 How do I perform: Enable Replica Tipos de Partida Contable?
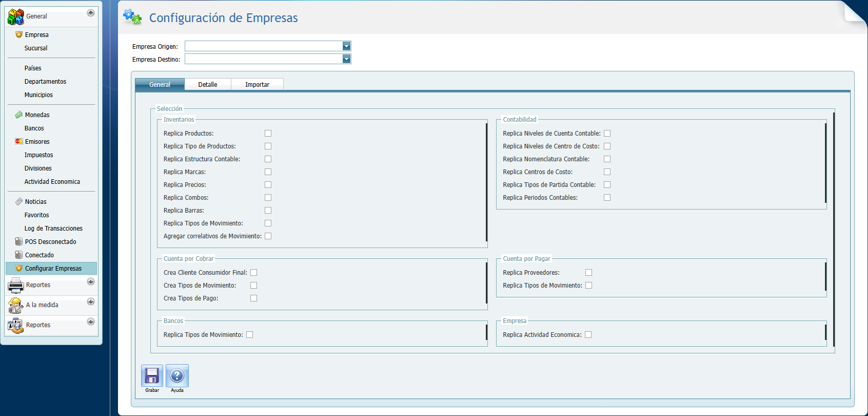[x=607, y=184]
